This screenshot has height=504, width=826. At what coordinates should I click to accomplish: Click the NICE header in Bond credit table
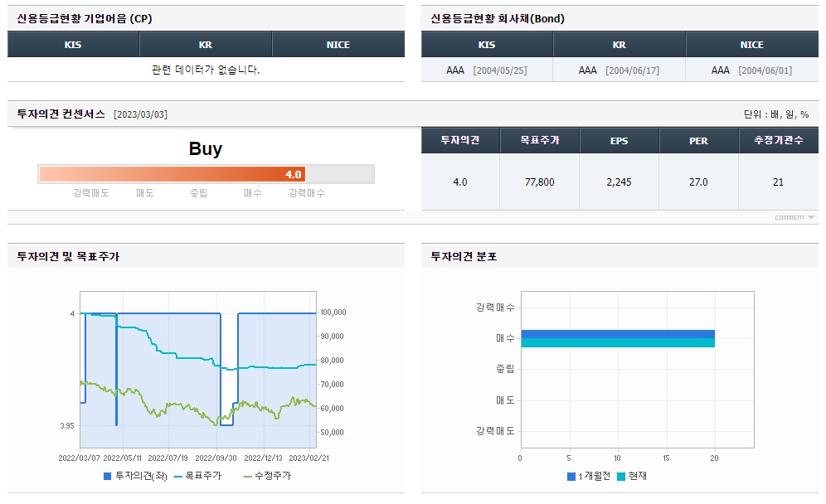click(x=751, y=44)
